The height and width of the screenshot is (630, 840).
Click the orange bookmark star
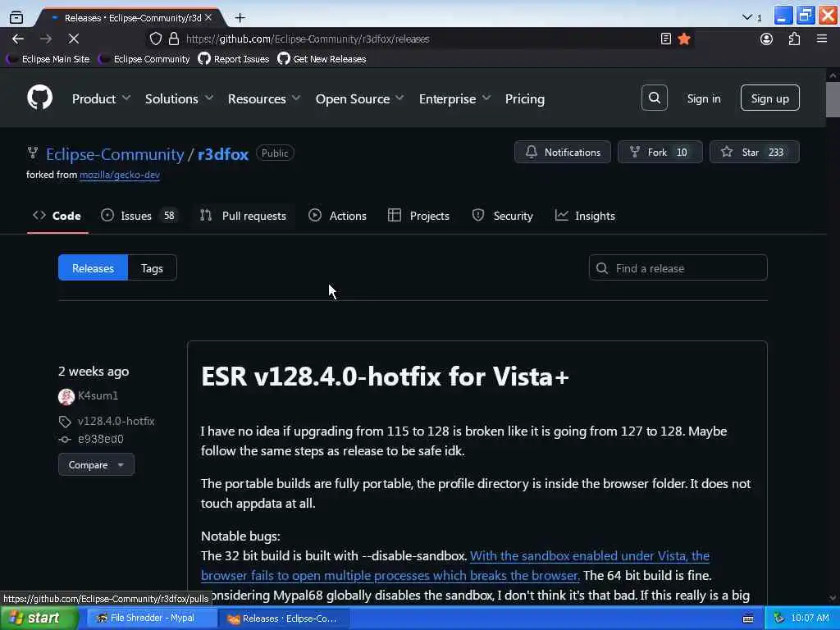click(684, 39)
